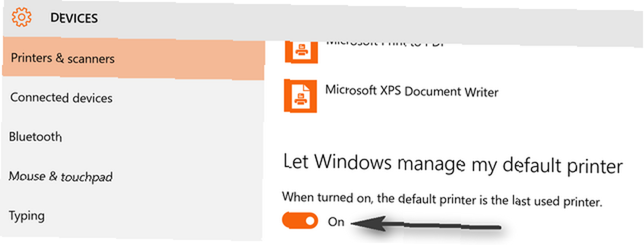Select the Microsoft XPS Document Writer printer icon
The image size is (644, 249).
pyautogui.click(x=300, y=96)
